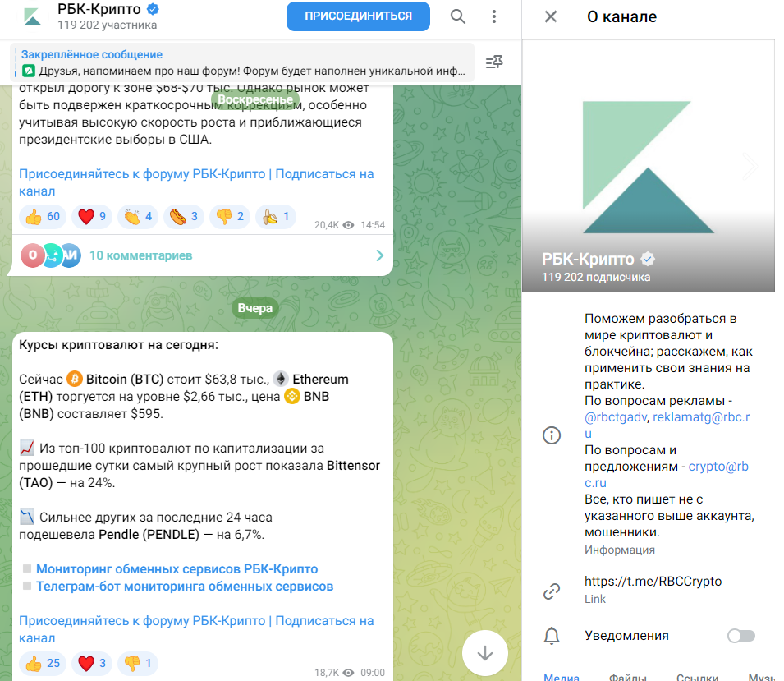Click the chain link icon
Screen dimensions: 784x681
point(552,591)
